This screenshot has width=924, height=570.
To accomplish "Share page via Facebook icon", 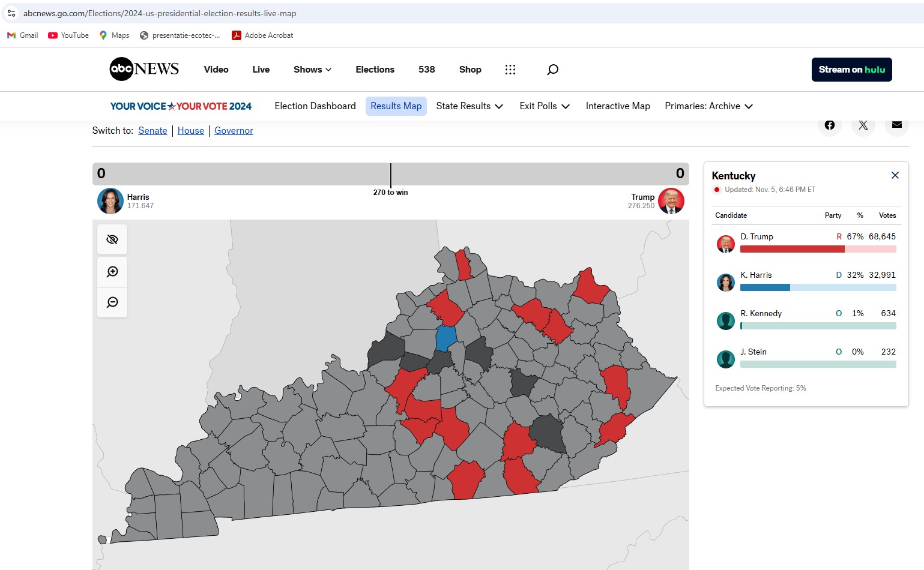I will coord(829,125).
